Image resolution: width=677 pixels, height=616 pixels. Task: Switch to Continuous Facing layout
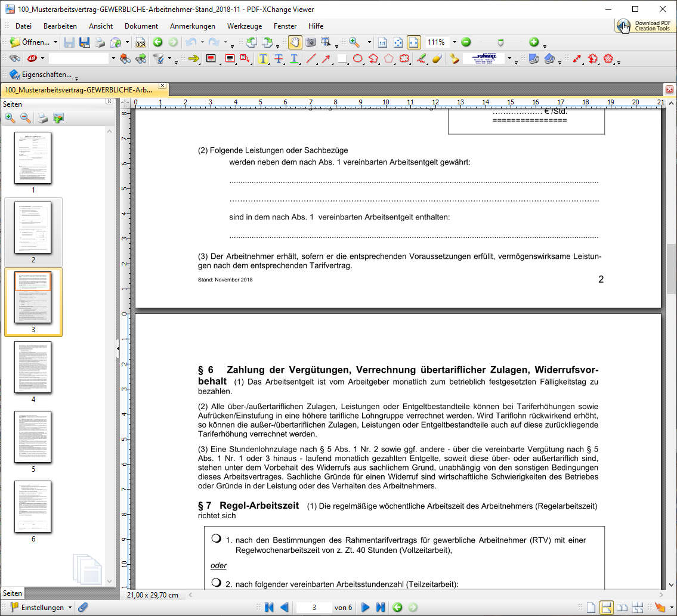pyautogui.click(x=638, y=608)
